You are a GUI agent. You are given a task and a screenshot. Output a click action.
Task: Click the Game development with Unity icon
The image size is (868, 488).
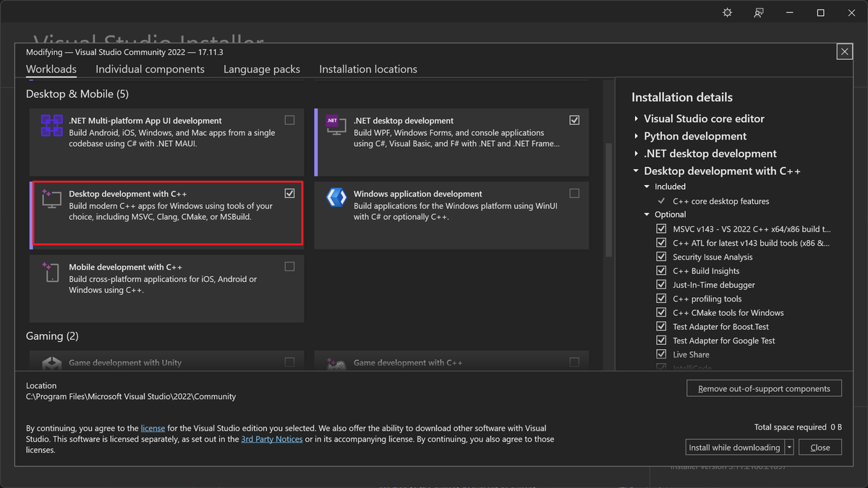51,362
